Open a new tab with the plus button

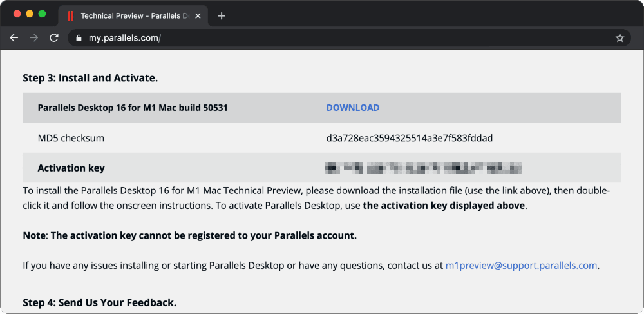[222, 16]
